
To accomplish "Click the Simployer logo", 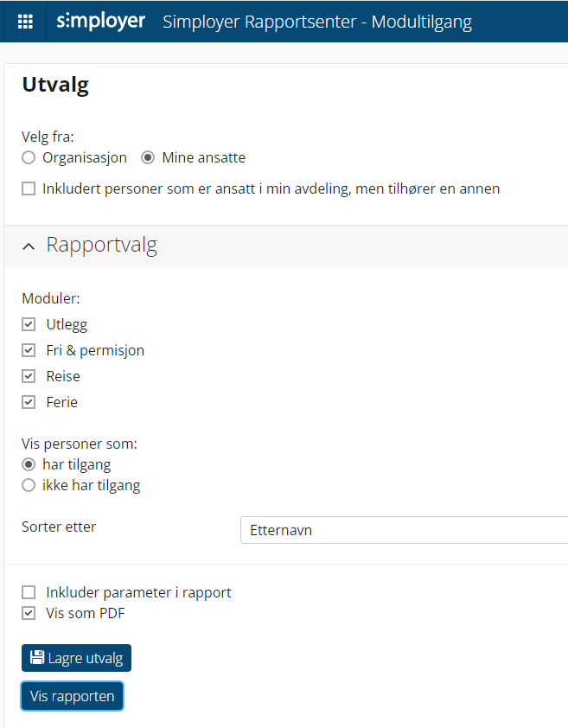I will tap(101, 22).
